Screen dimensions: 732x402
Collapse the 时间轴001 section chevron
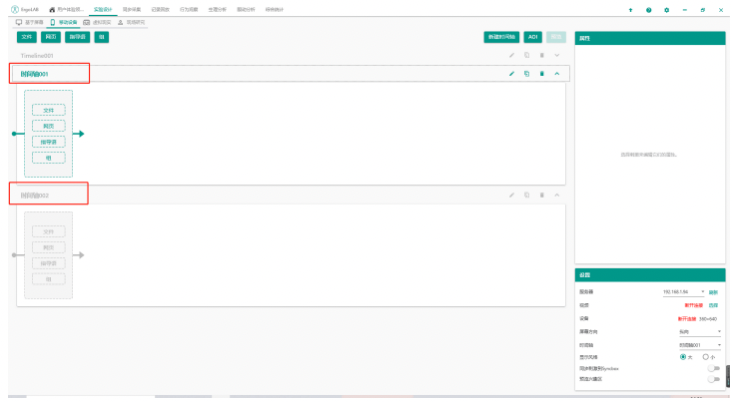coord(557,73)
